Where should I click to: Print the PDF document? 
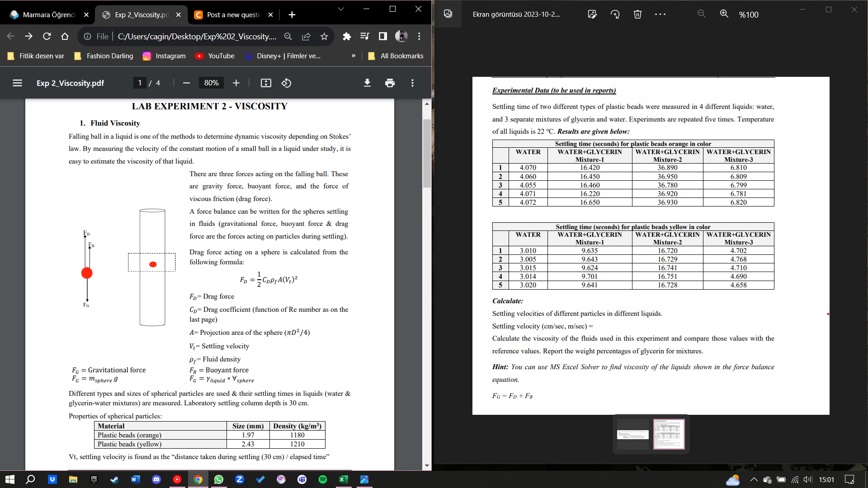[390, 83]
